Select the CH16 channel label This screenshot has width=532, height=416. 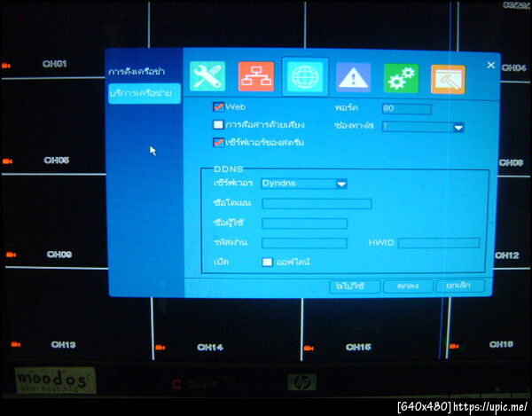click(x=501, y=345)
